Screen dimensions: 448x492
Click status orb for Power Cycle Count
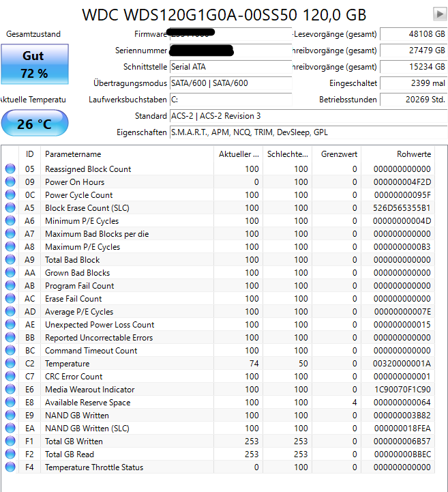coord(10,195)
